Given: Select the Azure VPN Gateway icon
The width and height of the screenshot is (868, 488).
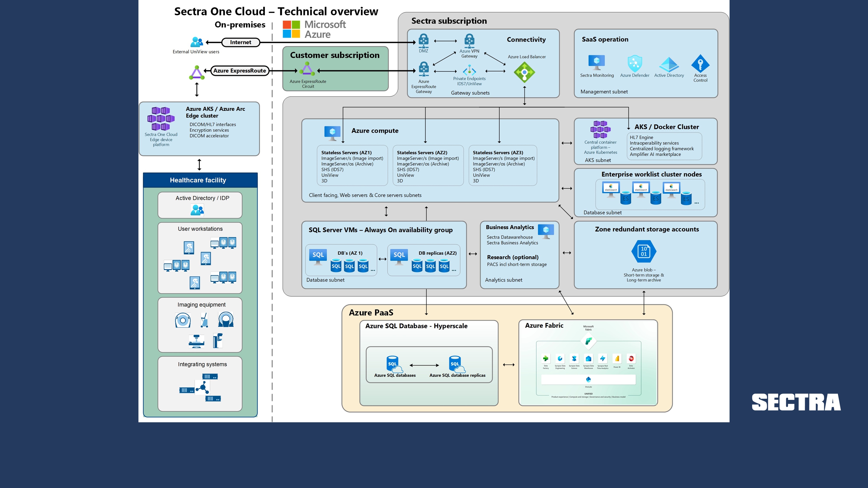Looking at the screenshot, I should coord(469,41).
